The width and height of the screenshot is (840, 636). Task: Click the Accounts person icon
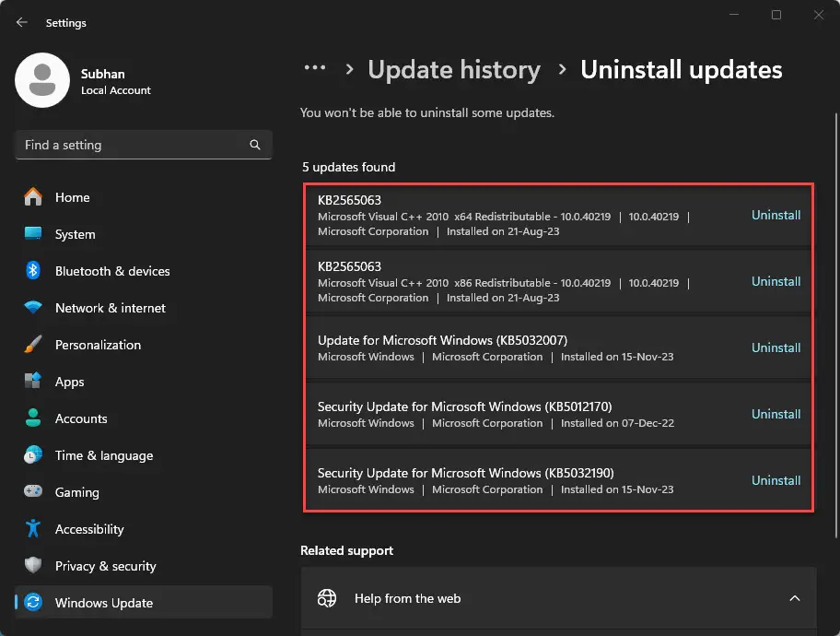32,418
